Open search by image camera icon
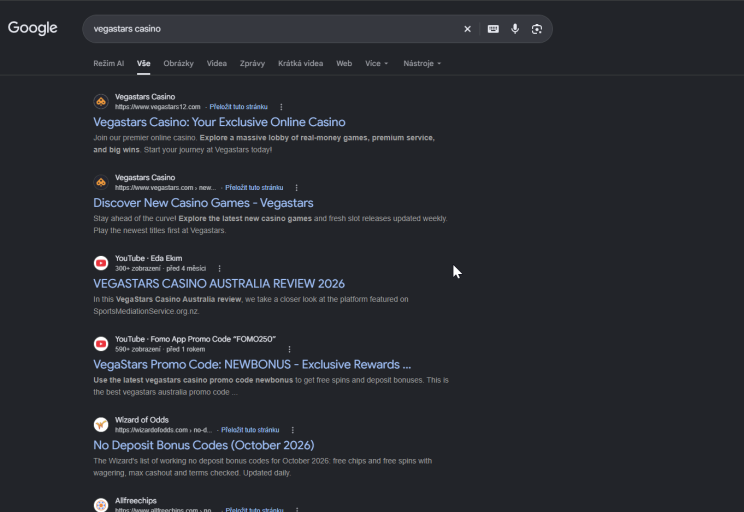Image resolution: width=744 pixels, height=512 pixels. pyautogui.click(x=537, y=29)
